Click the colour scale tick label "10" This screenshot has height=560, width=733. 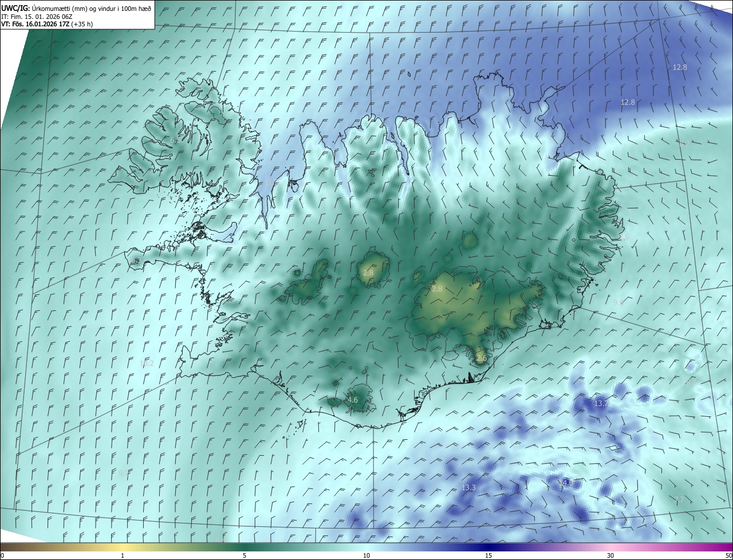tap(366, 555)
